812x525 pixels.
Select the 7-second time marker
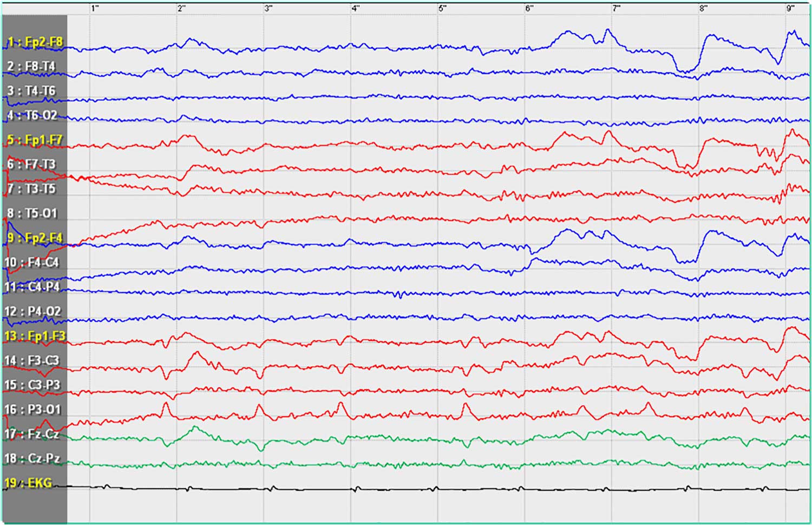click(x=616, y=8)
